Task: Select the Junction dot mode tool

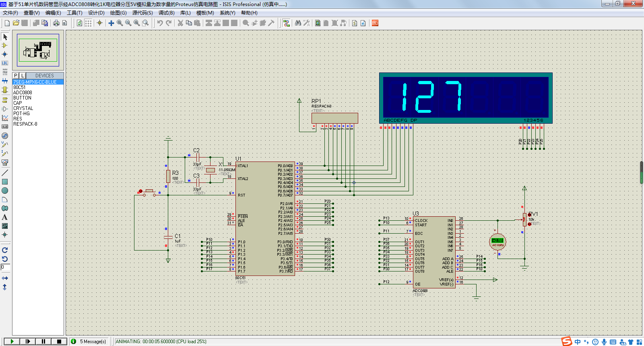Action: tap(5, 54)
